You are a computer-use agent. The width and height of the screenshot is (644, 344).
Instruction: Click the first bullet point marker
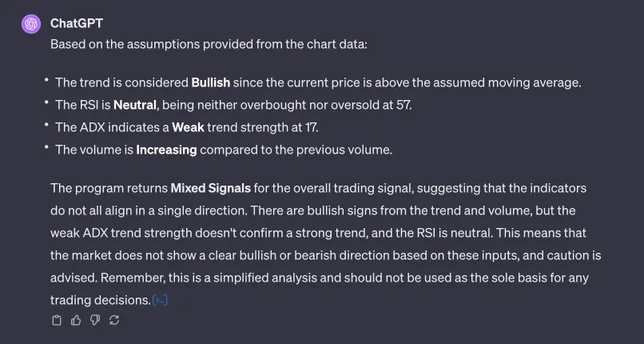(46, 81)
